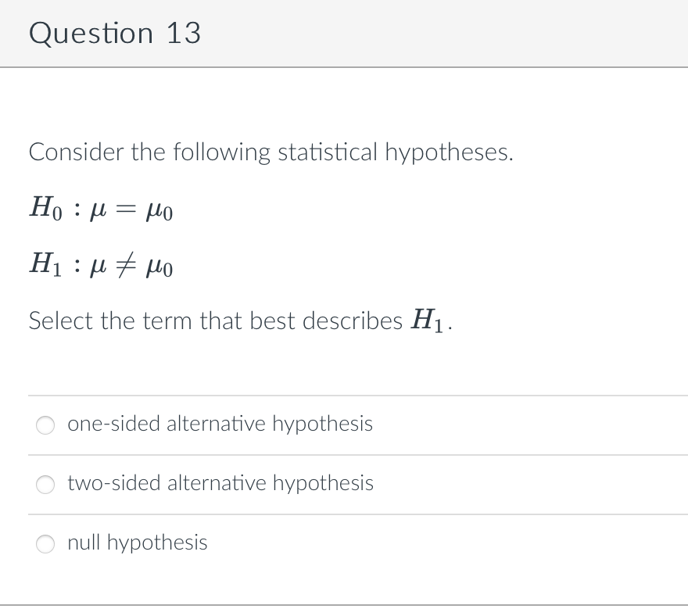Click the "two-sided alternative hypothesis" label text
Image resolution: width=688 pixels, height=616 pixels.
pyautogui.click(x=220, y=484)
